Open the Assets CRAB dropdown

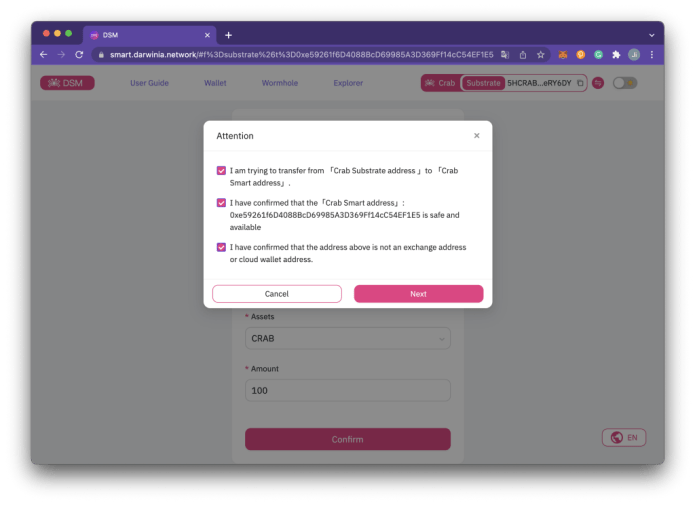coord(348,339)
